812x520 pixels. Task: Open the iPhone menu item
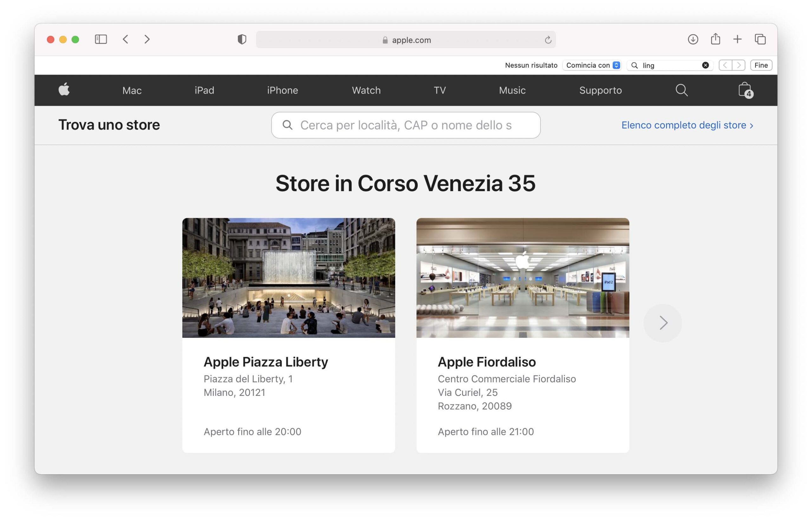click(282, 90)
